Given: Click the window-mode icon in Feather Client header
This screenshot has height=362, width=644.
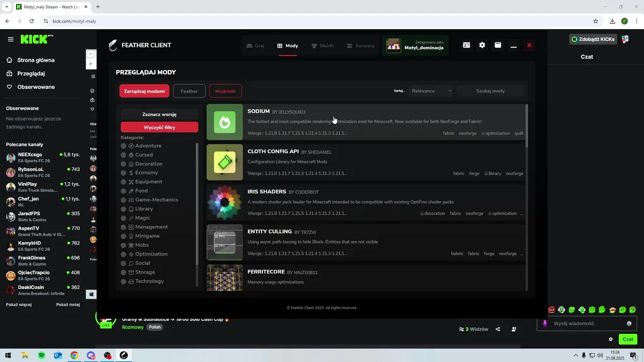Looking at the screenshot, I should click(498, 45).
